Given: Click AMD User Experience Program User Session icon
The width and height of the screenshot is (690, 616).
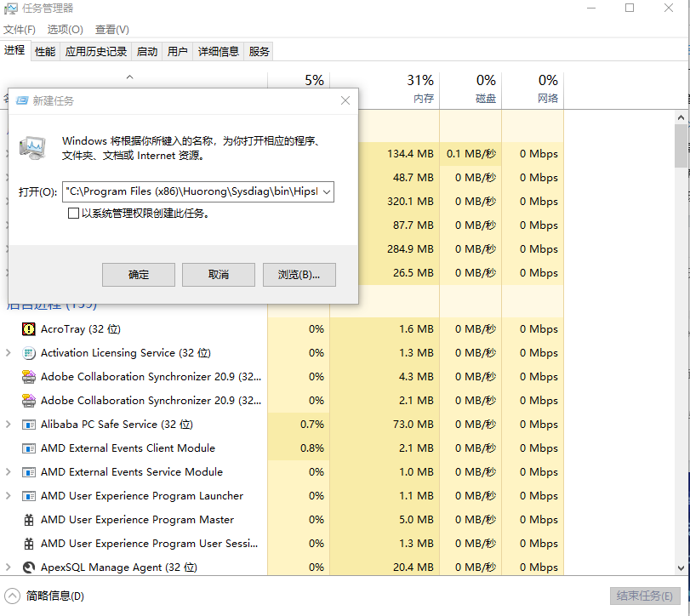Looking at the screenshot, I should click(29, 544).
